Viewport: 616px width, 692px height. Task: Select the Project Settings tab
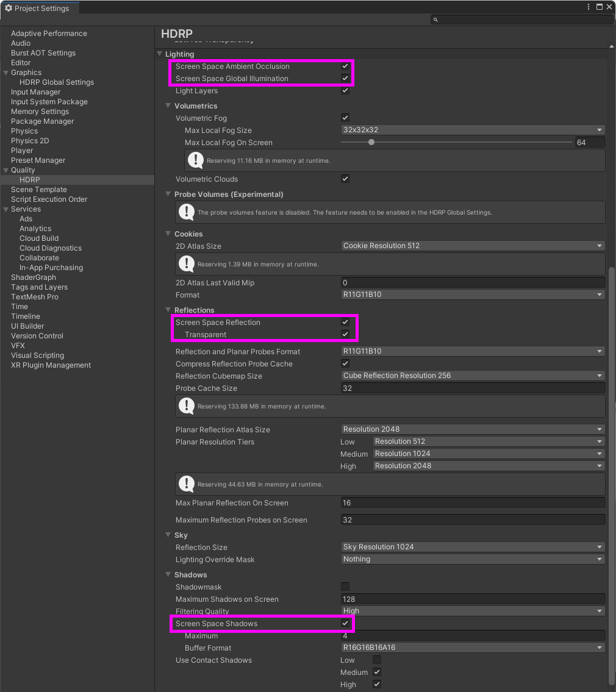40,8
